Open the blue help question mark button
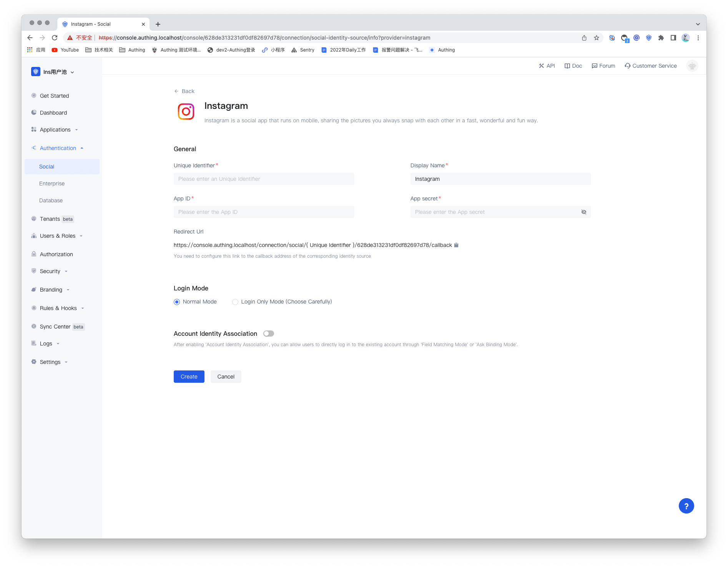The image size is (728, 567). (686, 506)
